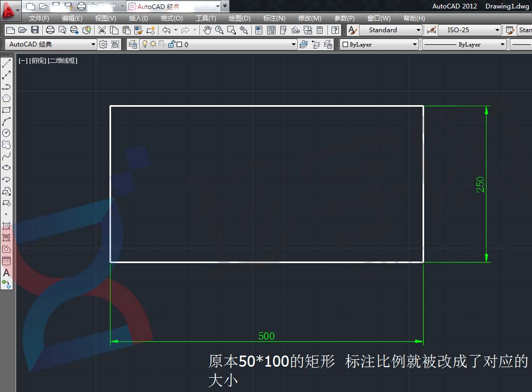Click the Match Properties icon
This screenshot has width=532, height=392.
point(139,30)
